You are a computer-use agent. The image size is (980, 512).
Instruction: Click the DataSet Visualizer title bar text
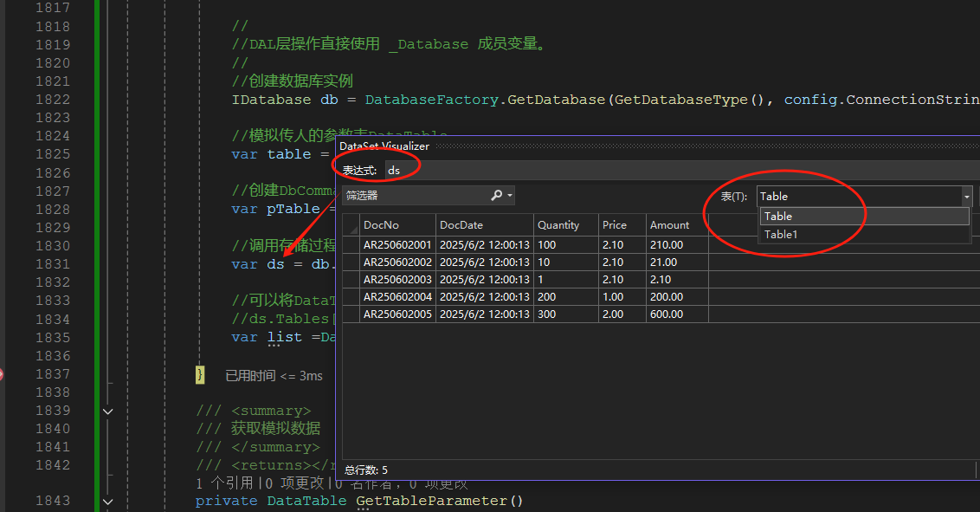(384, 146)
